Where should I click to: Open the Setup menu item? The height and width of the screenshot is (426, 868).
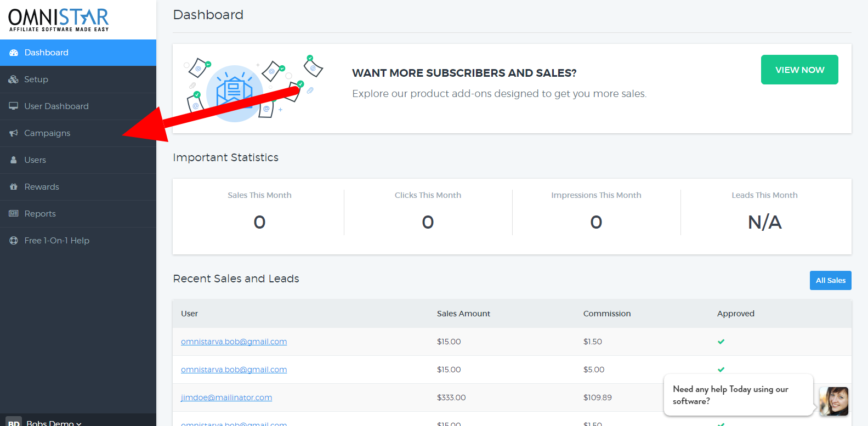coord(78,79)
